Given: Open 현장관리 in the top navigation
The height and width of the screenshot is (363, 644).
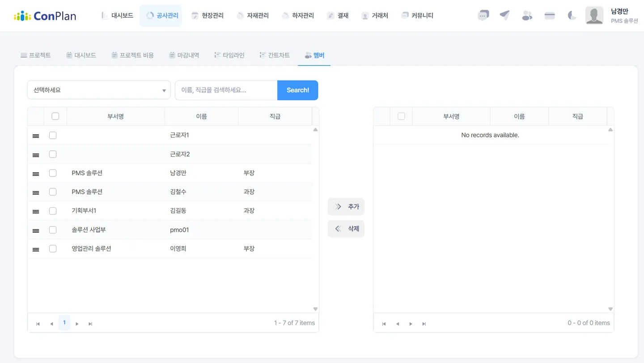Looking at the screenshot, I should [208, 16].
